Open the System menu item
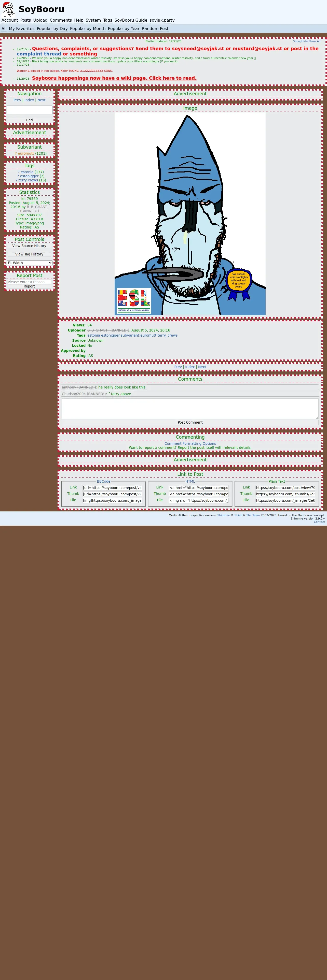 (x=93, y=20)
